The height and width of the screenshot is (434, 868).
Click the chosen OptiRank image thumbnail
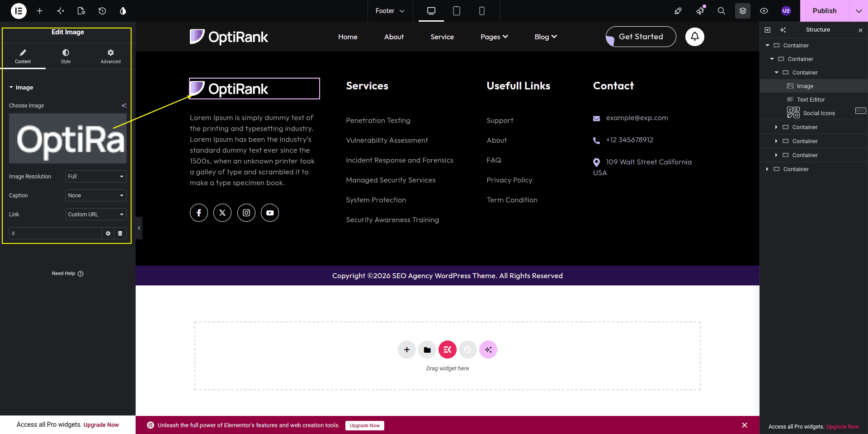(68, 138)
